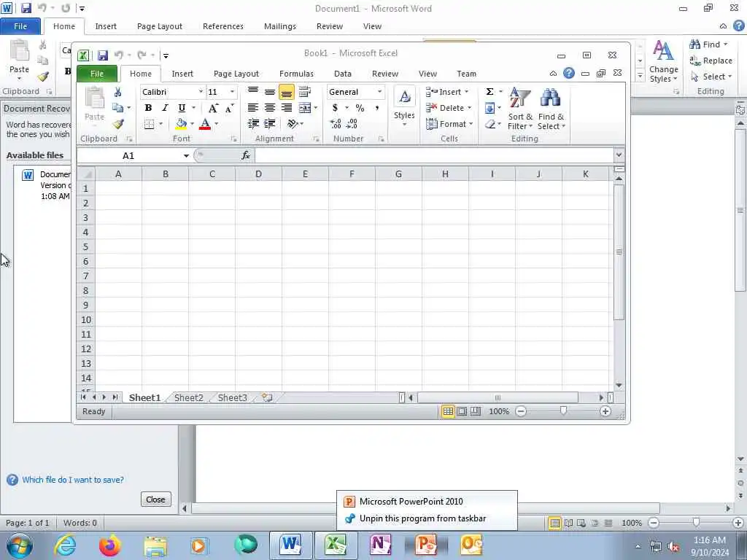The image size is (747, 560).
Task: Select Excel column D header
Action: click(258, 174)
